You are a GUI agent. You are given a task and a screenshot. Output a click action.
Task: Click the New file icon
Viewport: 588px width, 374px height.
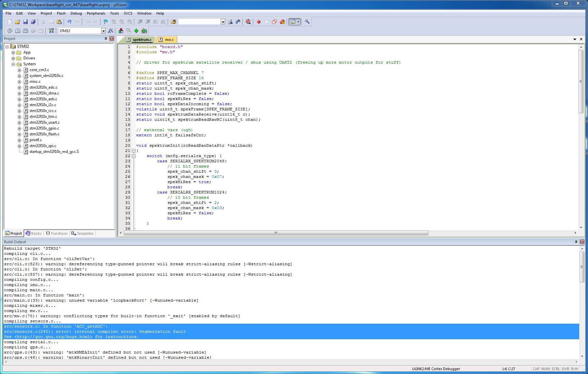tap(10, 22)
